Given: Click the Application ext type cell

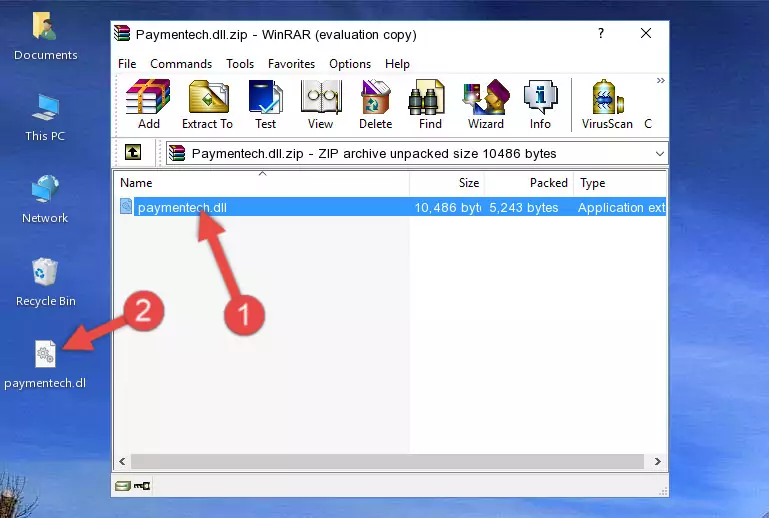Looking at the screenshot, I should tap(621, 207).
